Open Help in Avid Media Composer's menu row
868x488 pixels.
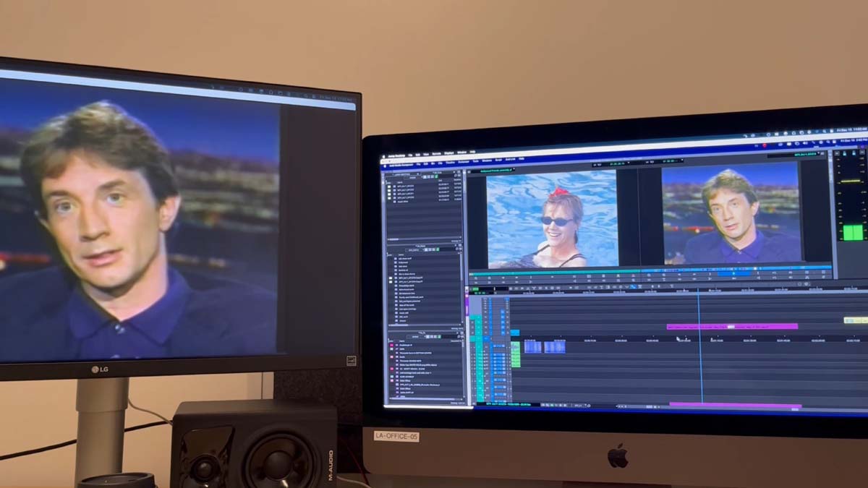click(x=522, y=159)
